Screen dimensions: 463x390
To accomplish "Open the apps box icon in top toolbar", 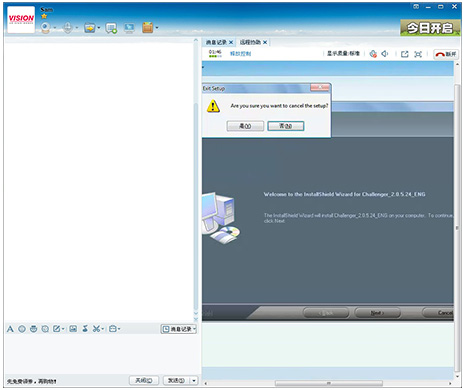I will pyautogui.click(x=147, y=28).
